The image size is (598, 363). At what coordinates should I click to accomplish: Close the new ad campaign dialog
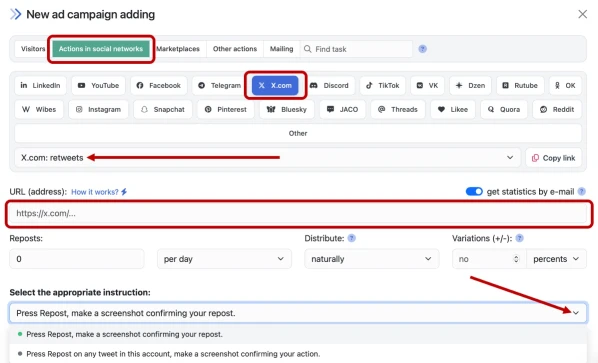pyautogui.click(x=582, y=14)
